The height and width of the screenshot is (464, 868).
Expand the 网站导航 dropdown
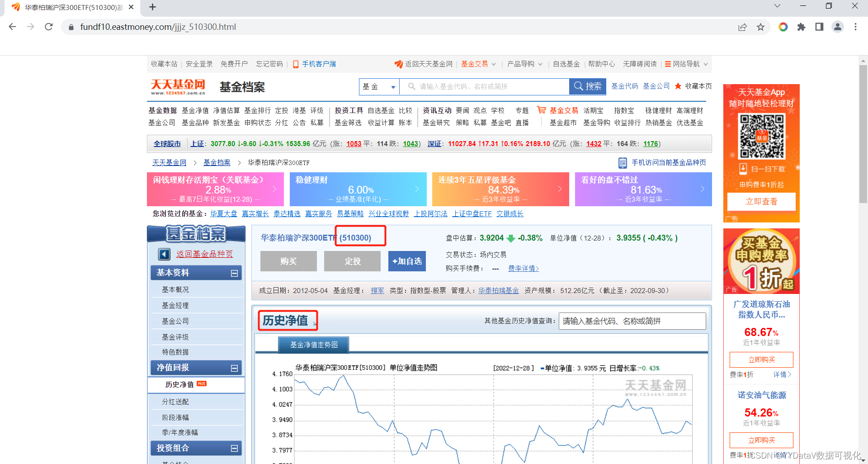point(705,64)
